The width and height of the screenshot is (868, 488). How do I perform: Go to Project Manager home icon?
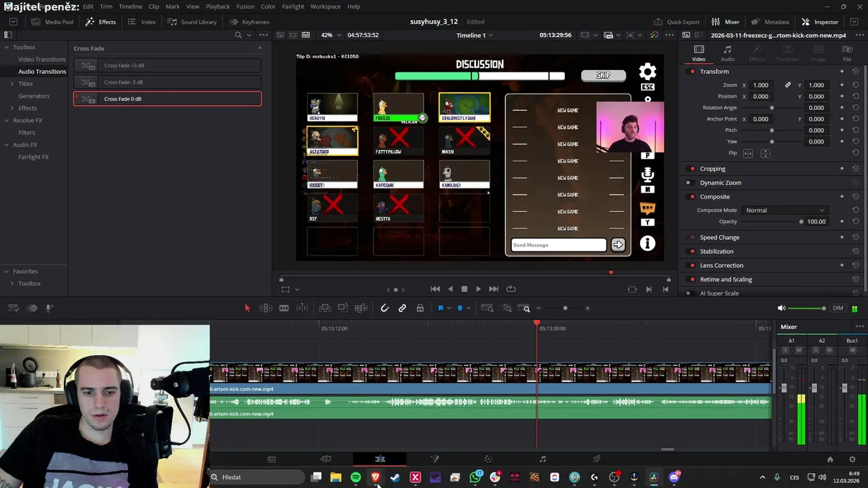click(830, 460)
